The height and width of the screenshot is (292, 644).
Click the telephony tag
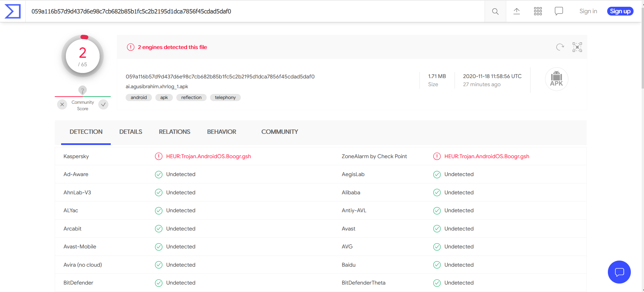(x=225, y=98)
